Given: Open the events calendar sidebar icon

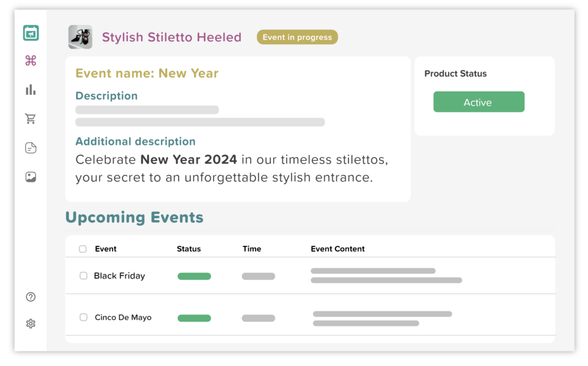Looking at the screenshot, I should tap(31, 33).
